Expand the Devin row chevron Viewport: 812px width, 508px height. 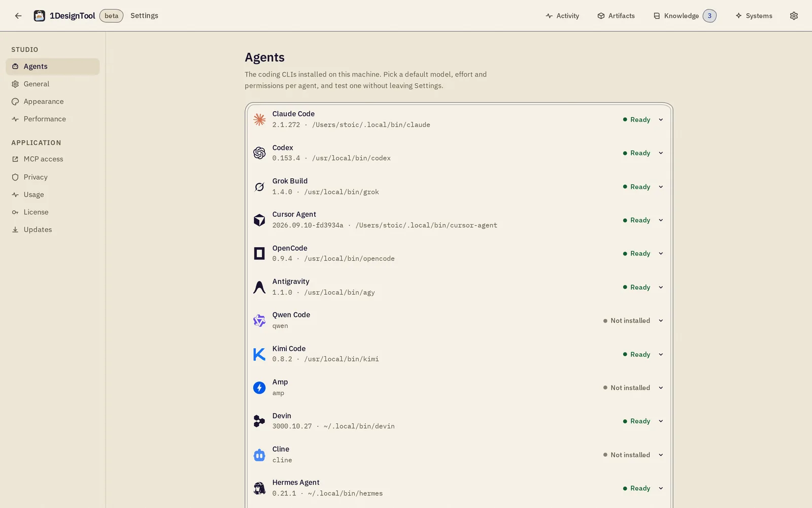[661, 421]
